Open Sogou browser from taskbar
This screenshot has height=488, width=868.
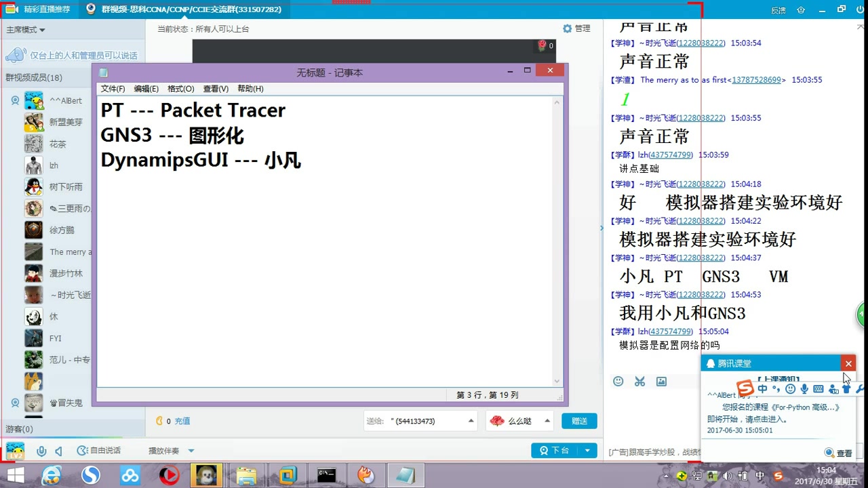coord(91,476)
